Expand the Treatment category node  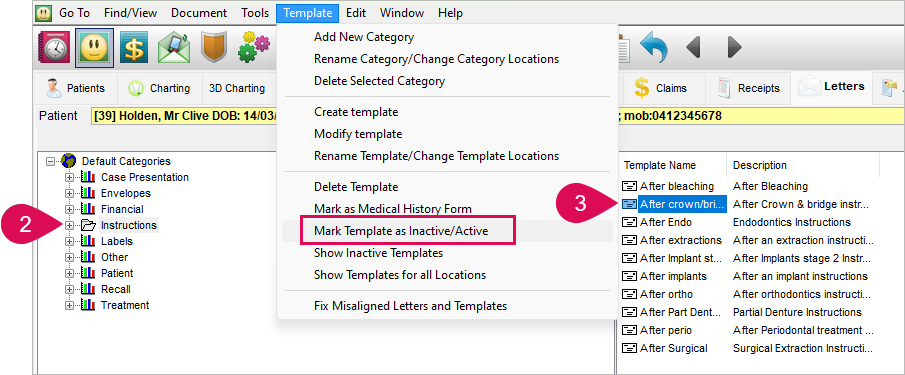click(70, 305)
